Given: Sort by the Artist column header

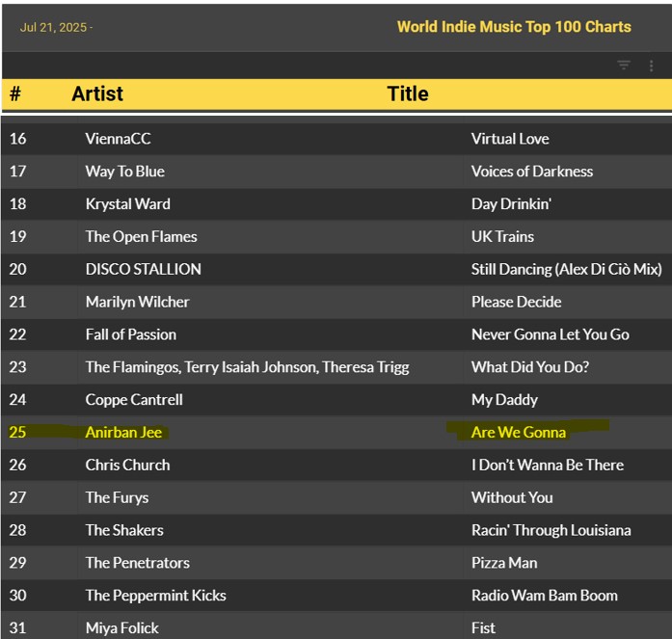Looking at the screenshot, I should tap(97, 93).
